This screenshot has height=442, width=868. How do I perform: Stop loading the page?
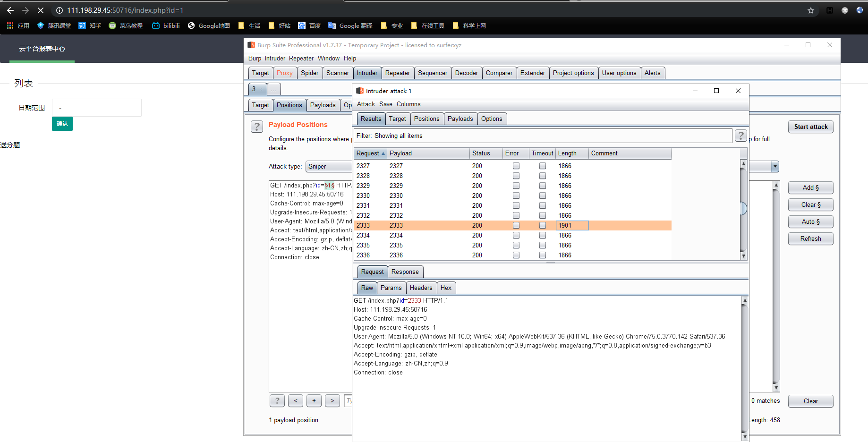click(x=41, y=10)
